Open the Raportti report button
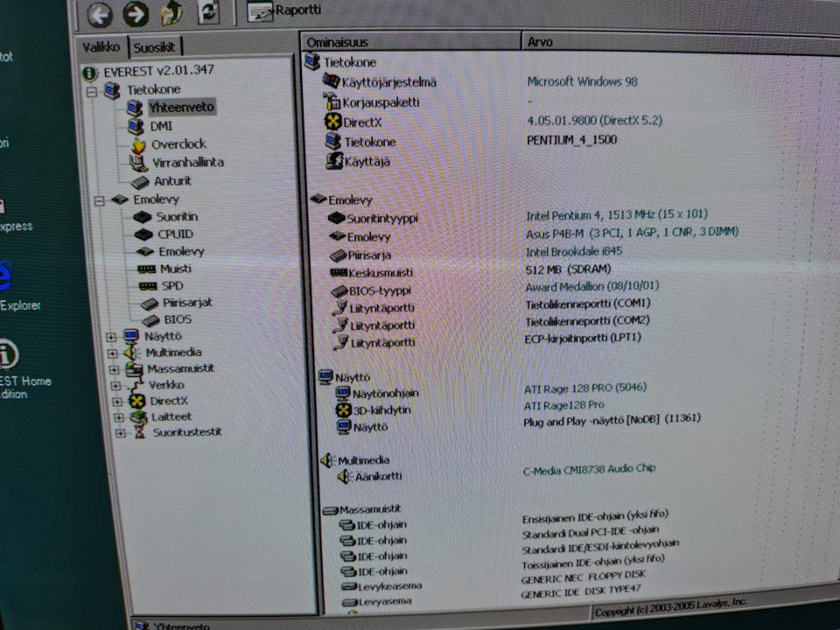 point(283,10)
